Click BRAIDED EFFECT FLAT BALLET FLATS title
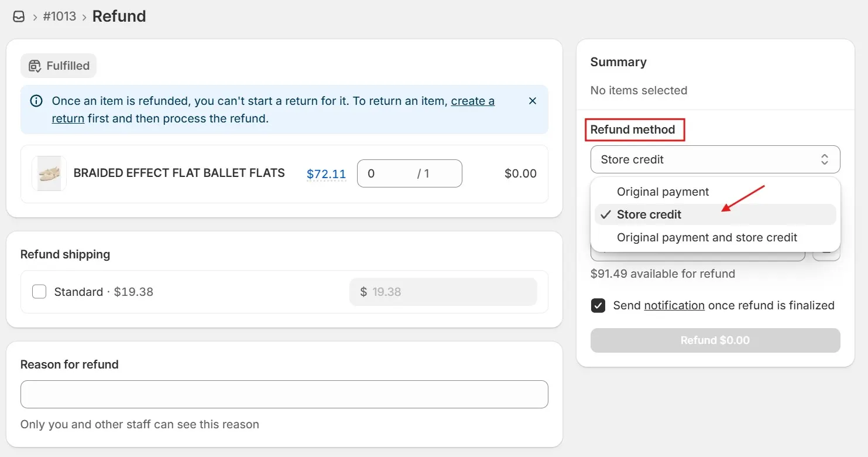 [x=179, y=173]
